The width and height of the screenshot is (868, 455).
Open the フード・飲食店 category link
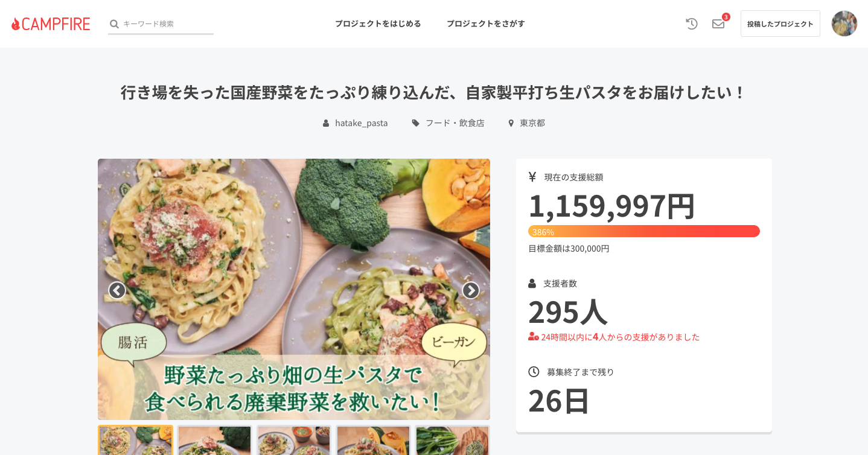click(455, 123)
